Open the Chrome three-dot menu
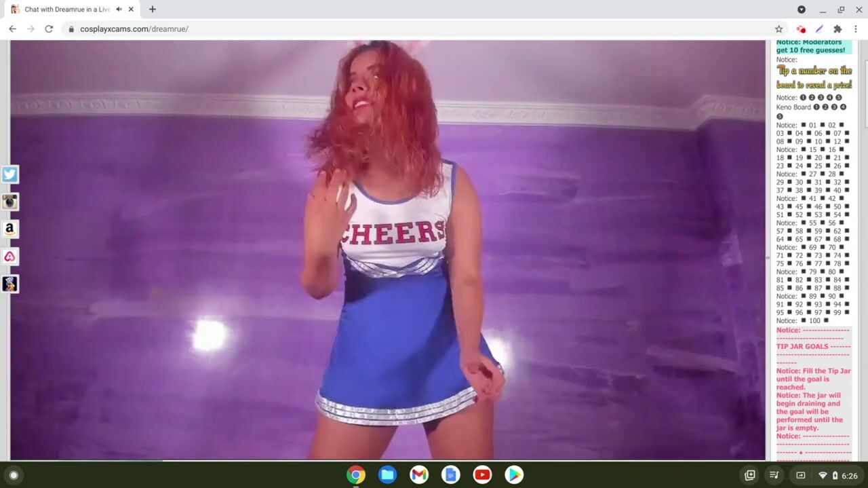Screen dimensions: 868x488 [856, 29]
